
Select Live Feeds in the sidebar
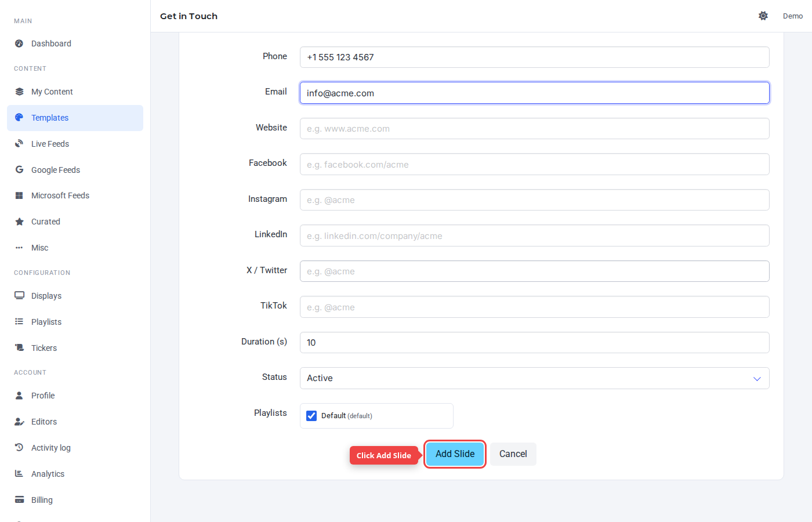pos(75,144)
